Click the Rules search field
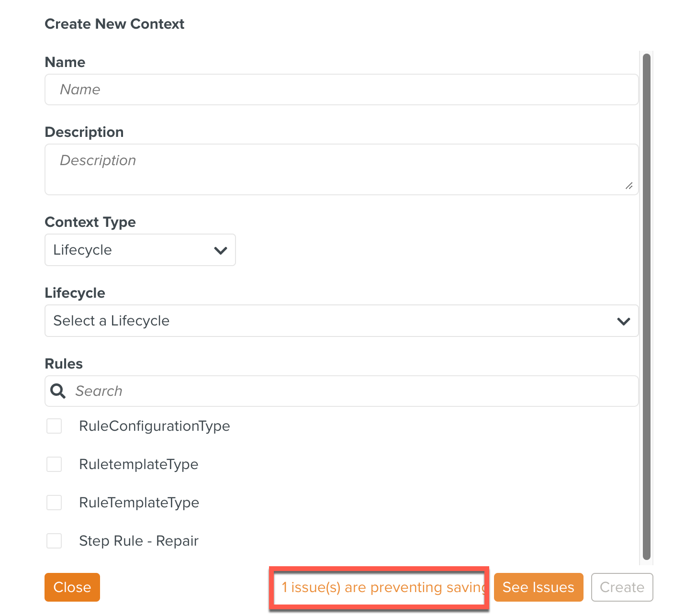696x616 pixels. 354,391
